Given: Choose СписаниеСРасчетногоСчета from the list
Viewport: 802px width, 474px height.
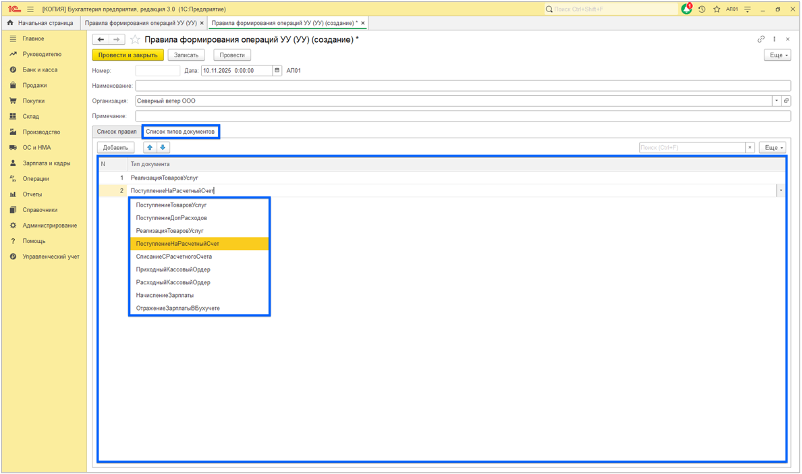Looking at the screenshot, I should (x=173, y=256).
